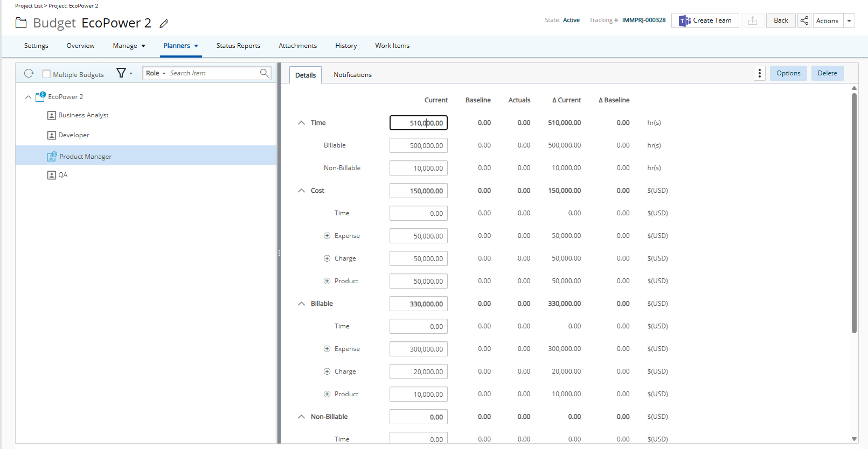Open the vertical three-dot menu
The image size is (868, 449).
click(x=760, y=73)
